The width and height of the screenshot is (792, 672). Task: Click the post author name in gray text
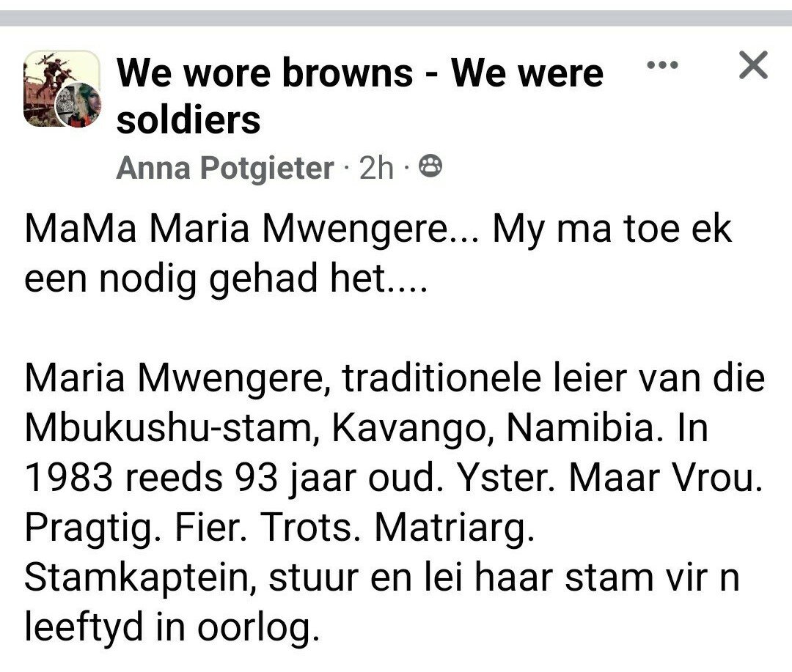coord(224,168)
